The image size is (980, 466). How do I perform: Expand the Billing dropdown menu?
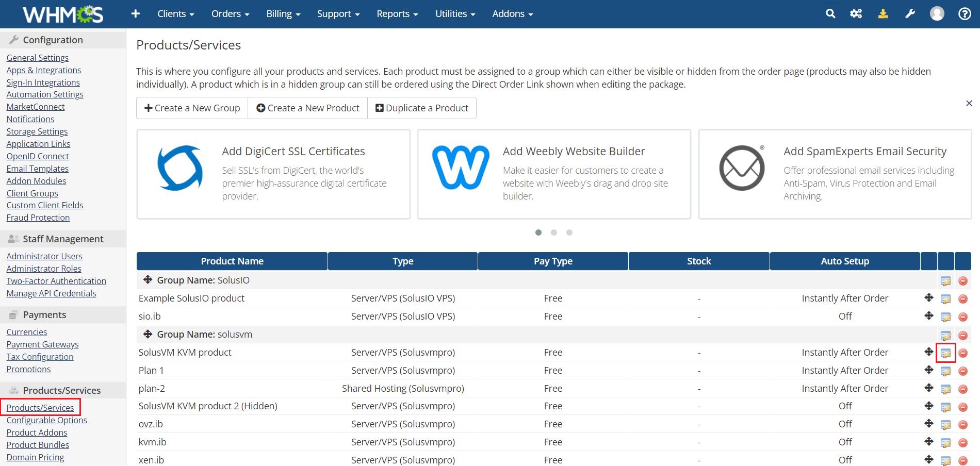tap(283, 14)
